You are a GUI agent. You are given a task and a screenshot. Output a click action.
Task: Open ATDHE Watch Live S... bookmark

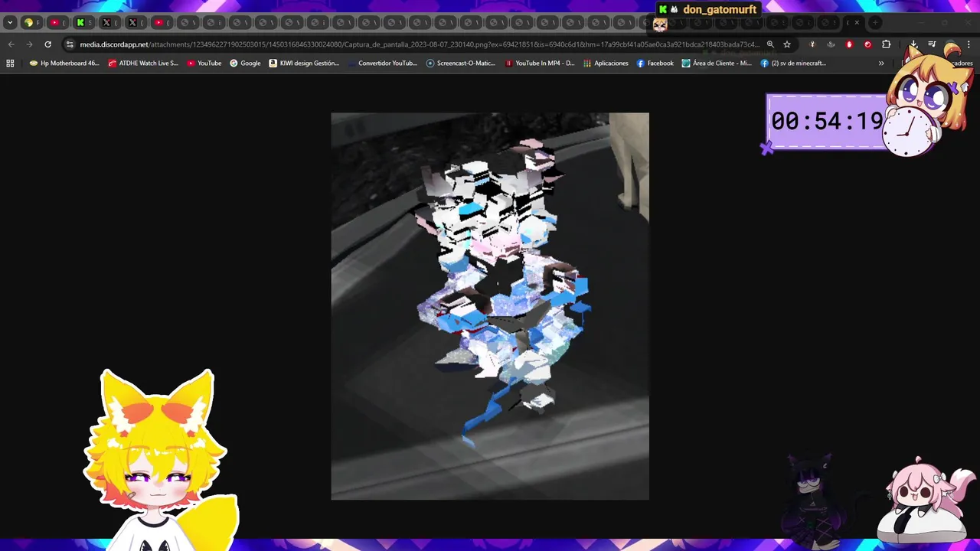[143, 64]
